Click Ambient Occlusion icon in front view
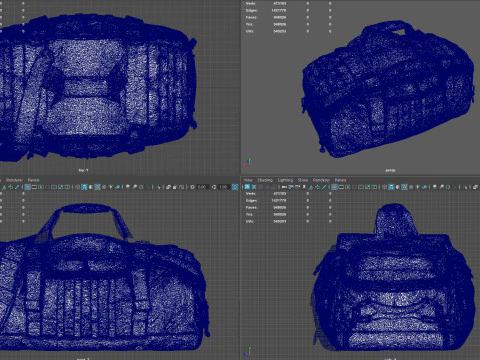This screenshot has width=480, height=360. coord(128,187)
